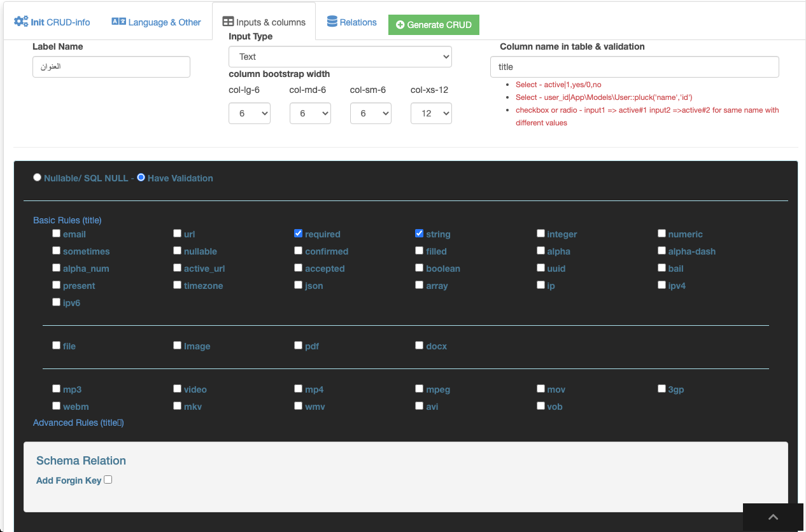Screen dimensions: 806x532
Task: Uncheck the required validation rule
Action: (298, 234)
